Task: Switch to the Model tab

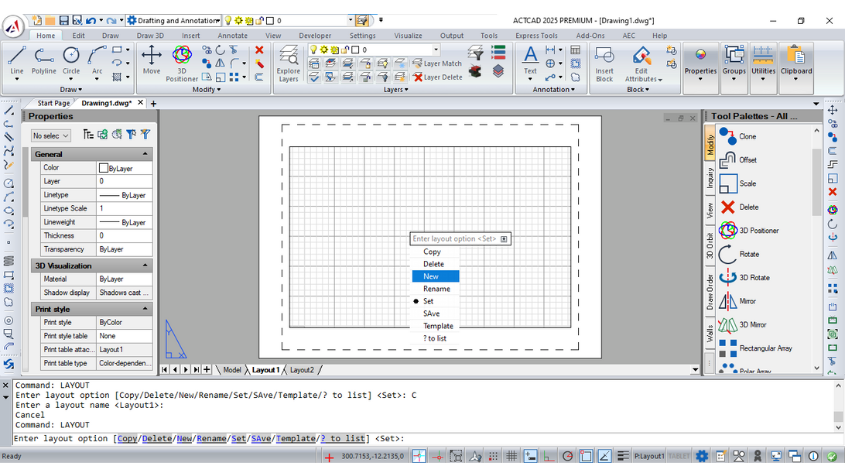Action: point(232,370)
